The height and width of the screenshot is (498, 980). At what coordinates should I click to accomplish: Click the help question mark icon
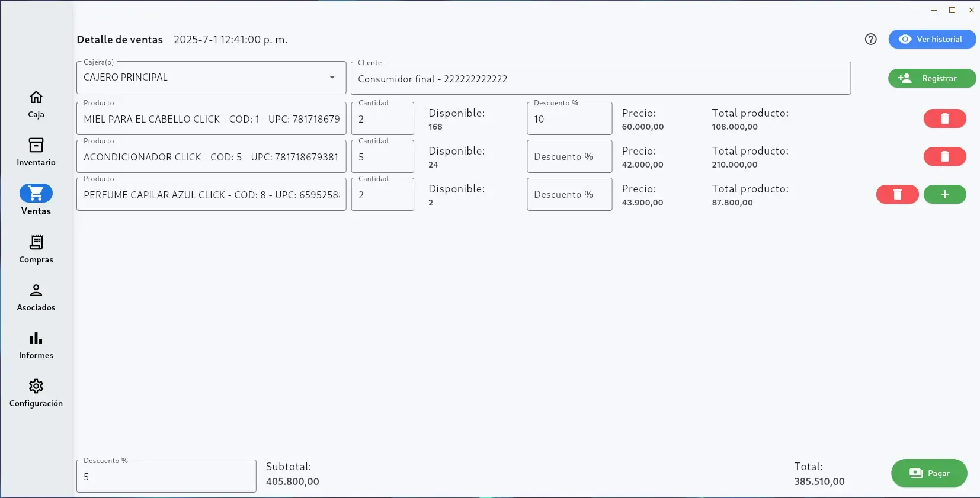(870, 39)
